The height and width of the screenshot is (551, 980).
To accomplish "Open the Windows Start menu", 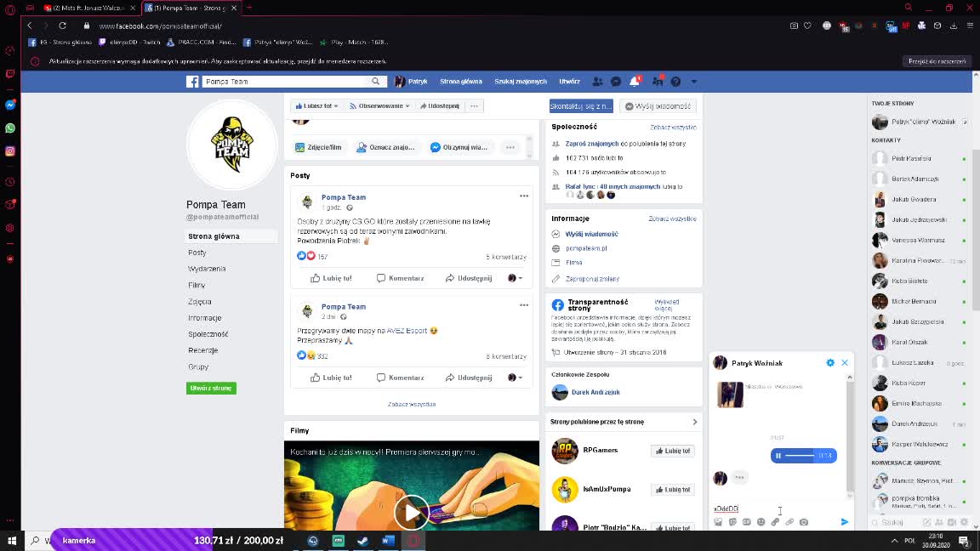I will pos(12,541).
